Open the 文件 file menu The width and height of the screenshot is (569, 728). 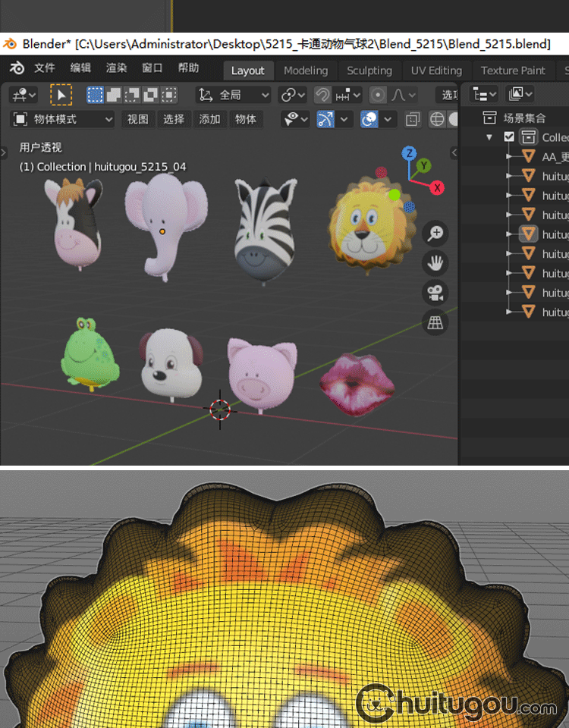44,68
